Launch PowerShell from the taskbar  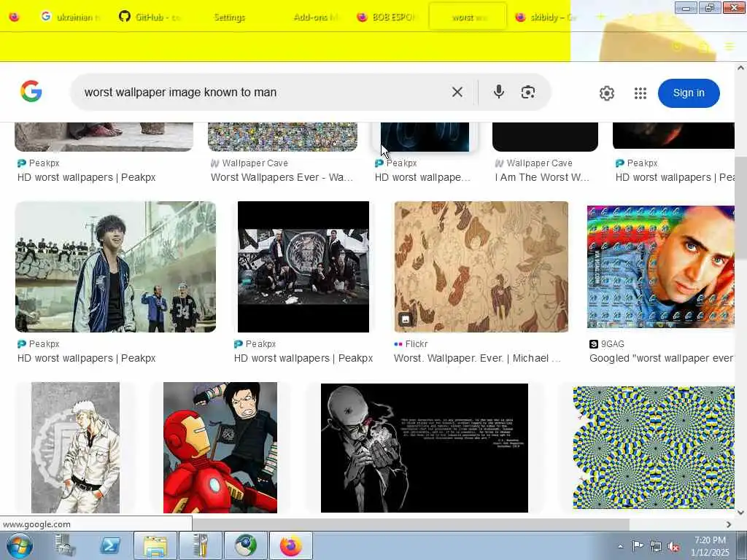tap(109, 545)
